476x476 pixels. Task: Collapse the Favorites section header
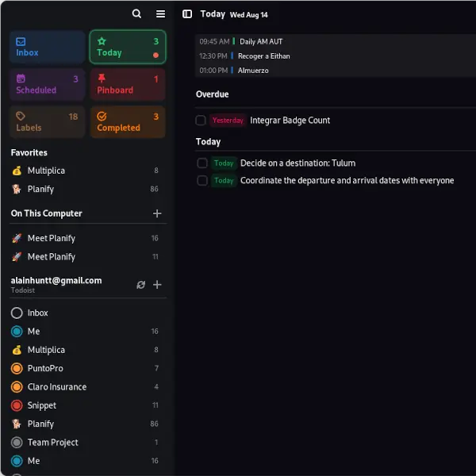click(29, 152)
